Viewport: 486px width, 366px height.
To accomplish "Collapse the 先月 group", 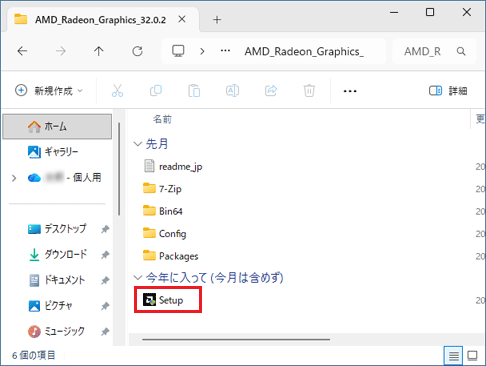I will (x=138, y=144).
